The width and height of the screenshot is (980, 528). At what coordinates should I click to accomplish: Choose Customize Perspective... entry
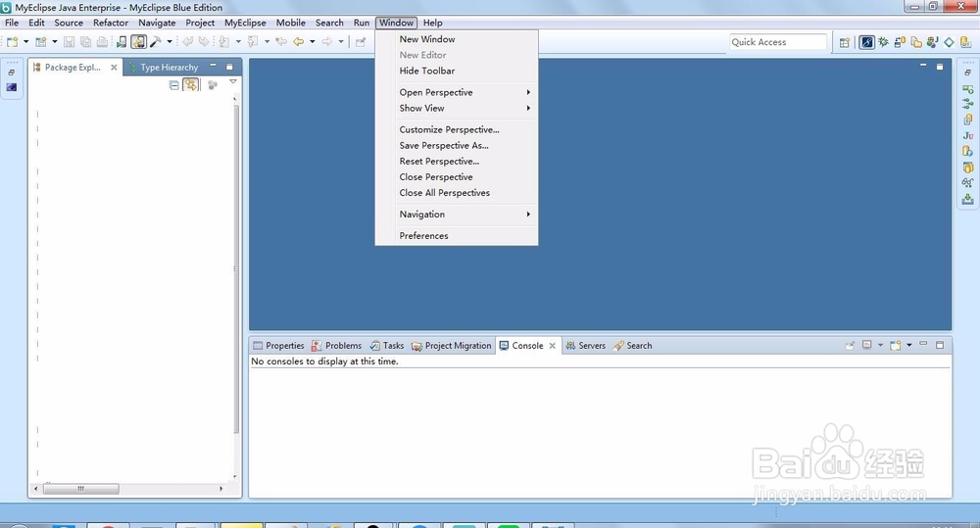point(457,129)
